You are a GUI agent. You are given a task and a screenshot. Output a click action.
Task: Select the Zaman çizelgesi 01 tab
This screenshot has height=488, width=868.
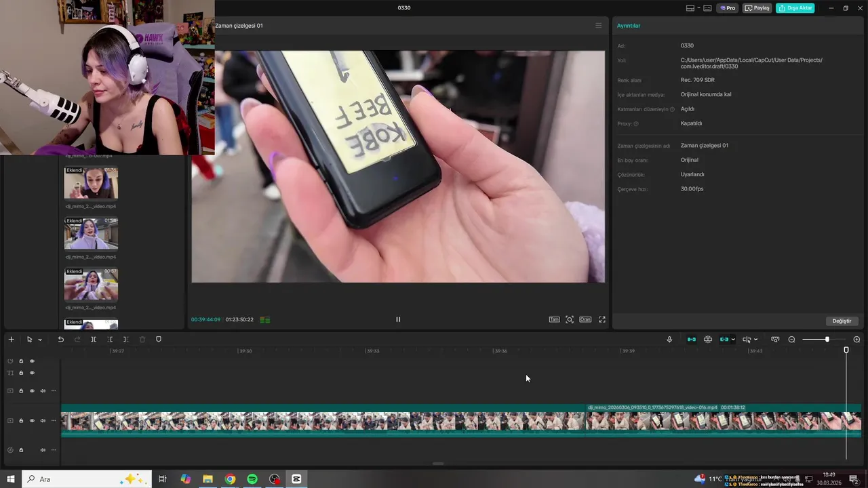click(239, 26)
